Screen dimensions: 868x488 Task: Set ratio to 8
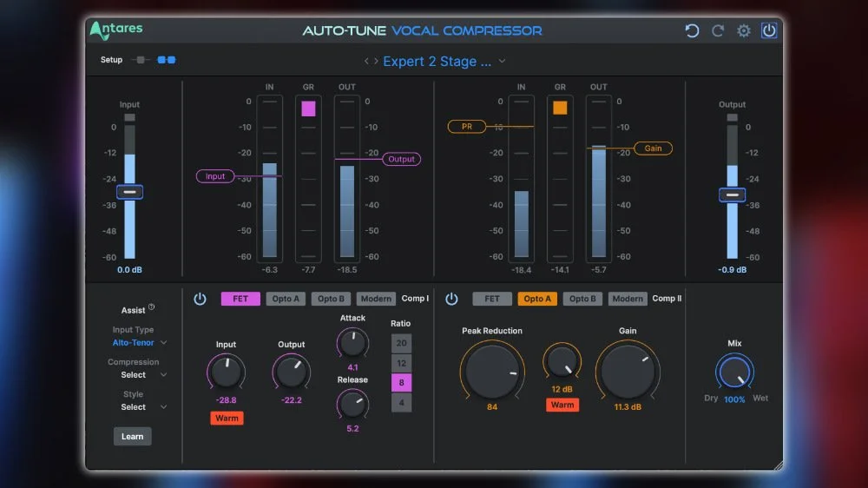401,383
